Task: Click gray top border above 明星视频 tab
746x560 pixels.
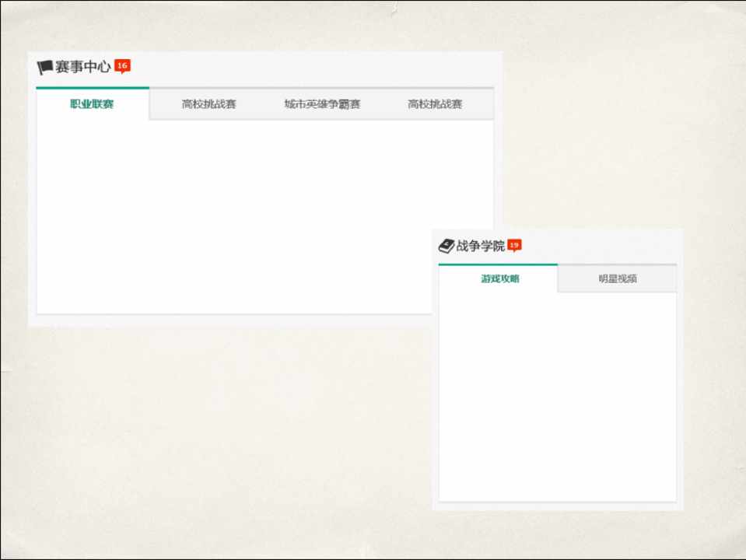Action: point(618,265)
